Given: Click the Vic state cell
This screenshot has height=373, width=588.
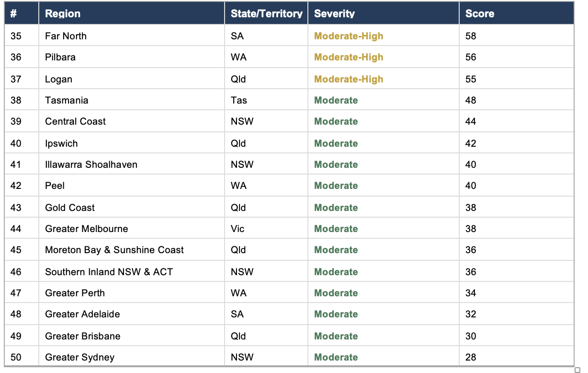Looking at the screenshot, I should click(266, 229).
